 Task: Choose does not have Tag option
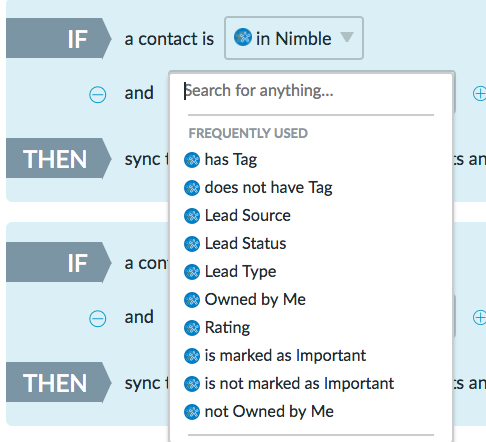[x=268, y=188]
